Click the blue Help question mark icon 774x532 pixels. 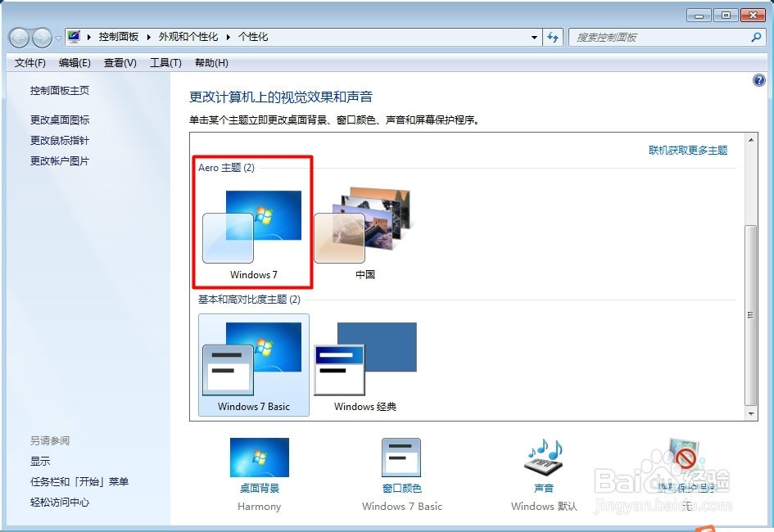758,80
